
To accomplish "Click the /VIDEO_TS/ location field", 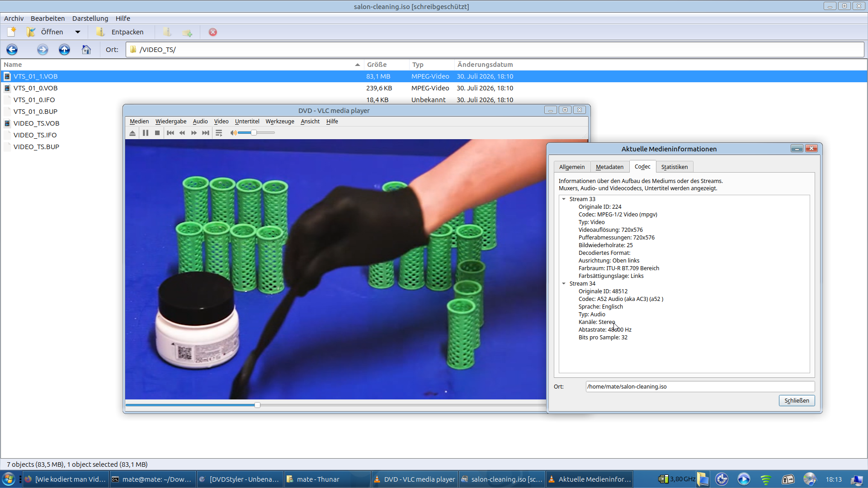I will (x=495, y=50).
